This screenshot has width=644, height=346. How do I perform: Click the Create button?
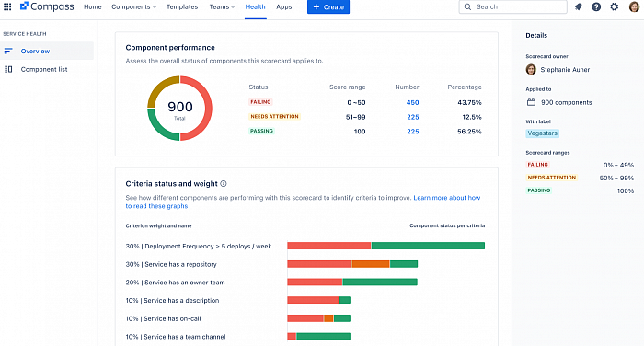pos(328,7)
